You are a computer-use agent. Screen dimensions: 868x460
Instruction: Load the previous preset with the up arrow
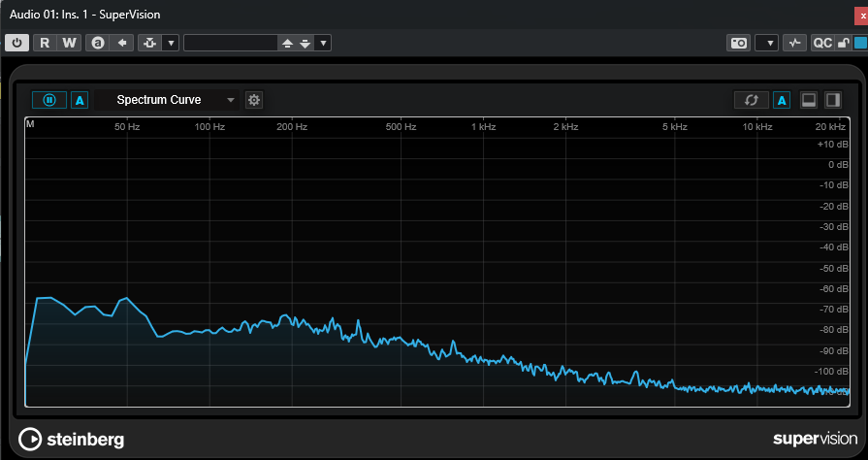click(287, 43)
